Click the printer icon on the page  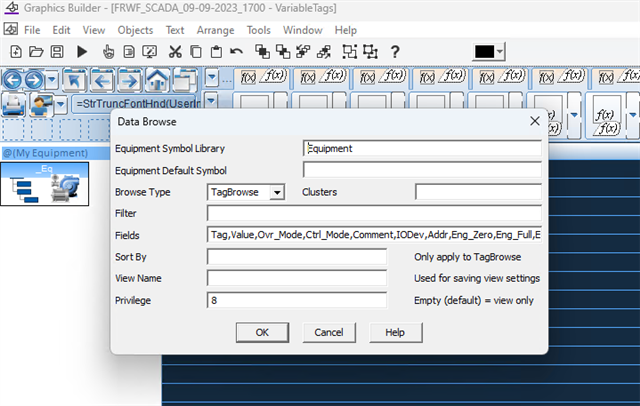[x=14, y=104]
